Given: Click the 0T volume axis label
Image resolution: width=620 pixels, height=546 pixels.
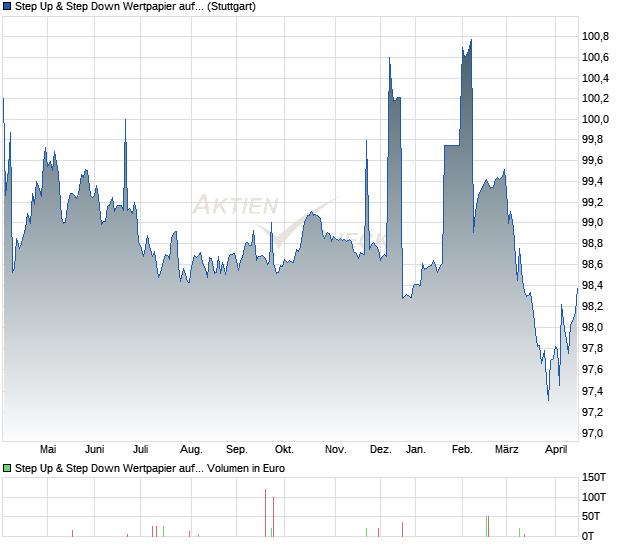Looking at the screenshot, I should pyautogui.click(x=588, y=536).
